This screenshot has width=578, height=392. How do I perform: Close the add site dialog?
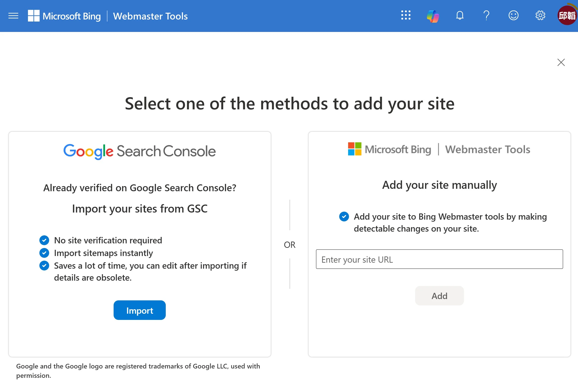coord(561,62)
